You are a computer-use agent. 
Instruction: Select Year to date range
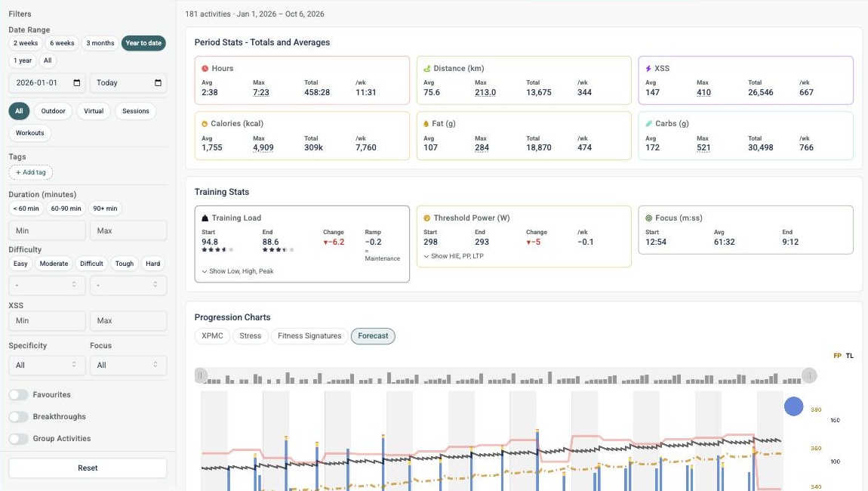[143, 43]
